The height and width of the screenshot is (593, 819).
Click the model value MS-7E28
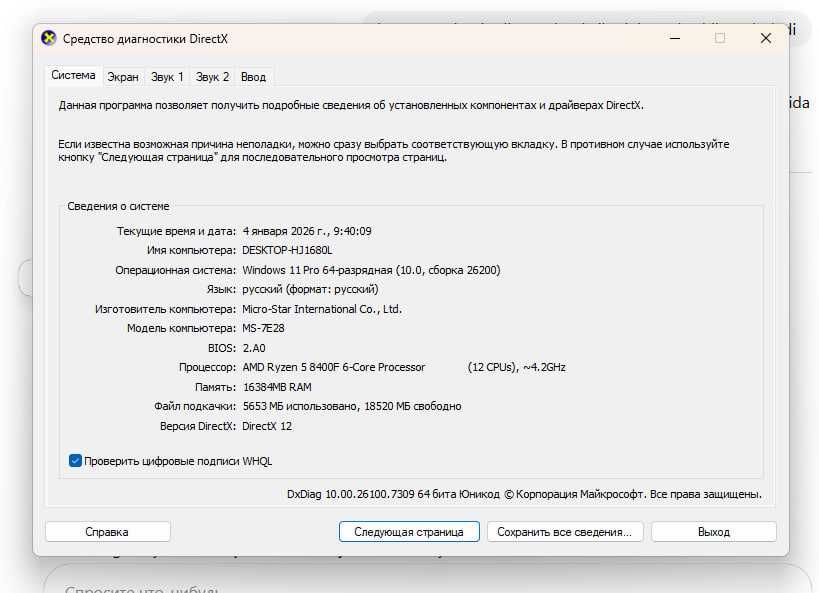click(263, 329)
